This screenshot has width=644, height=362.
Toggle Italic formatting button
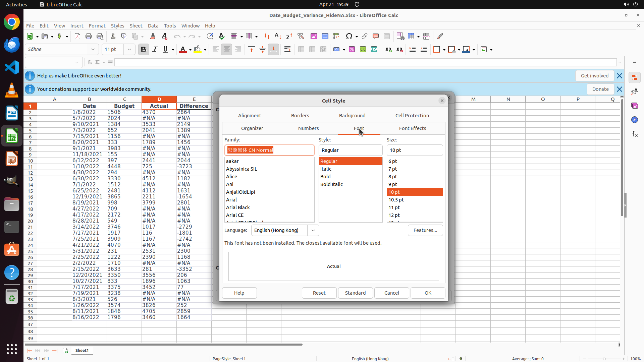[x=155, y=49]
